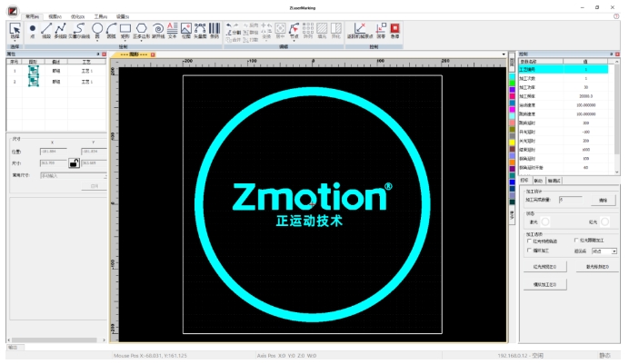Insert Text (文本) object tool
Image resolution: width=629 pixels, height=364 pixels.
click(172, 31)
